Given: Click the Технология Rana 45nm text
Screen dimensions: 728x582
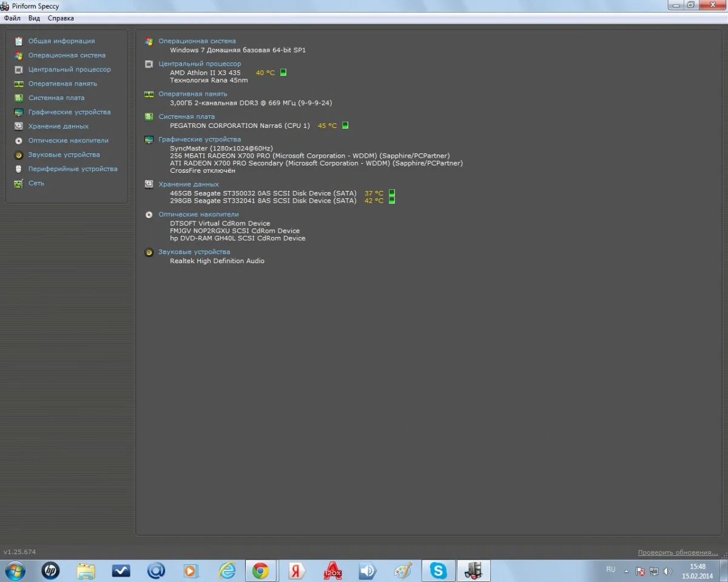Looking at the screenshot, I should click(209, 80).
